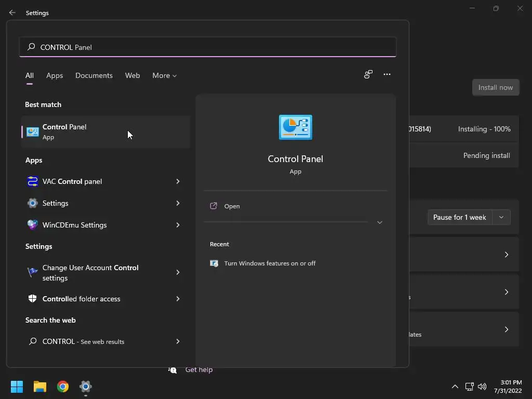Click the CONTROL Panel search input field
The height and width of the screenshot is (399, 532).
pyautogui.click(x=208, y=47)
